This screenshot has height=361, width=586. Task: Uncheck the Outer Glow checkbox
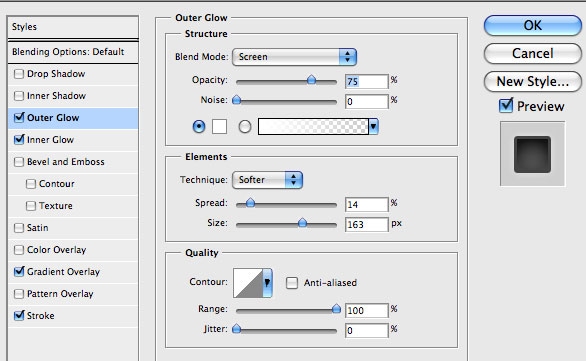19,118
